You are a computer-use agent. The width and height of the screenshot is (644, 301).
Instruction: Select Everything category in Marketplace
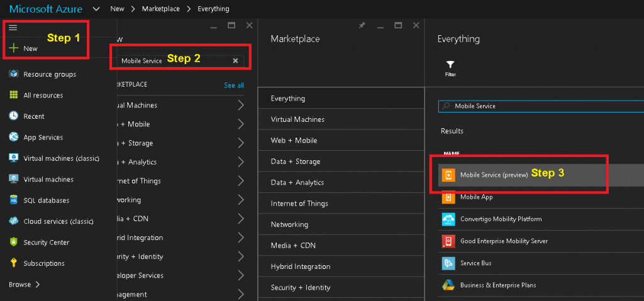point(341,99)
